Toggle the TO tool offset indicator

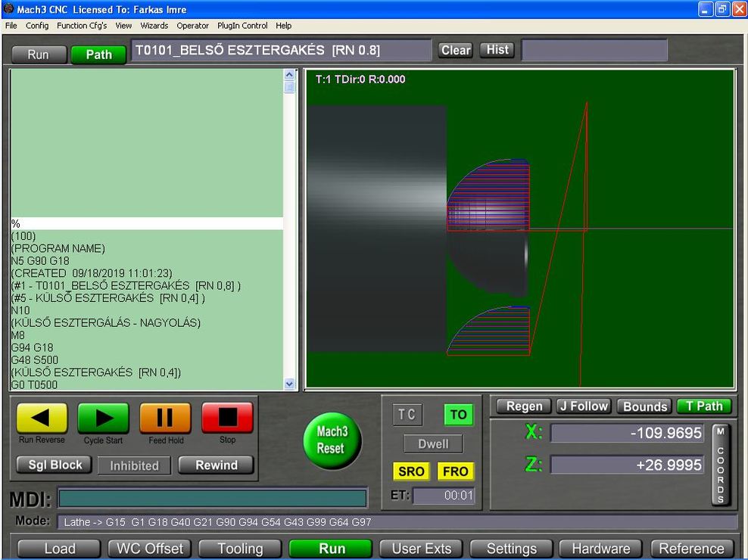(x=458, y=415)
